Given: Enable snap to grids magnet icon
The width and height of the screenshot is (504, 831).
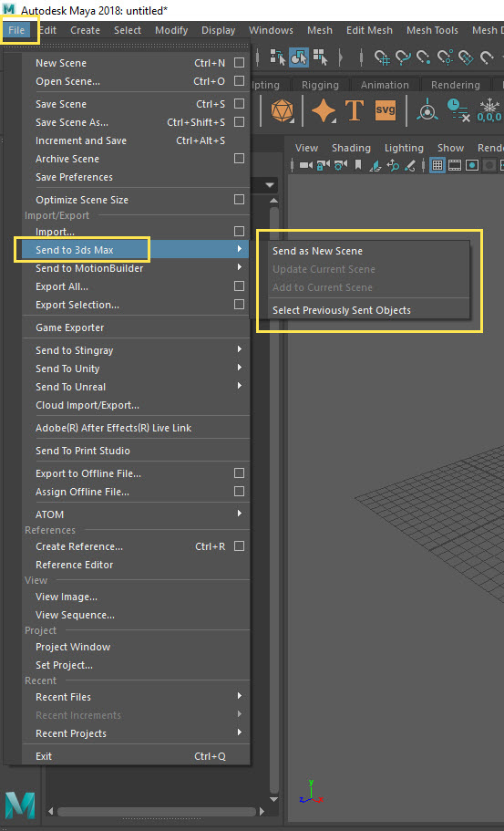Looking at the screenshot, I should click(382, 57).
